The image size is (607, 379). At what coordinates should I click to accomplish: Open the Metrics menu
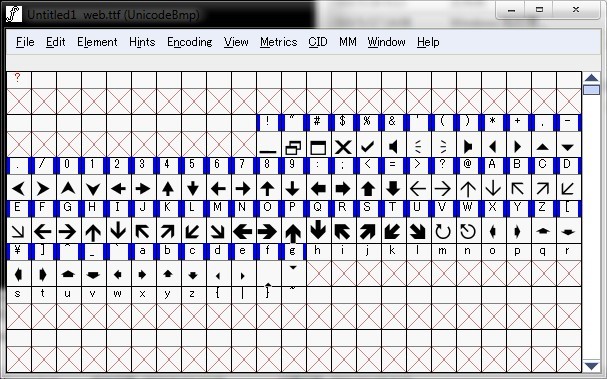(278, 42)
